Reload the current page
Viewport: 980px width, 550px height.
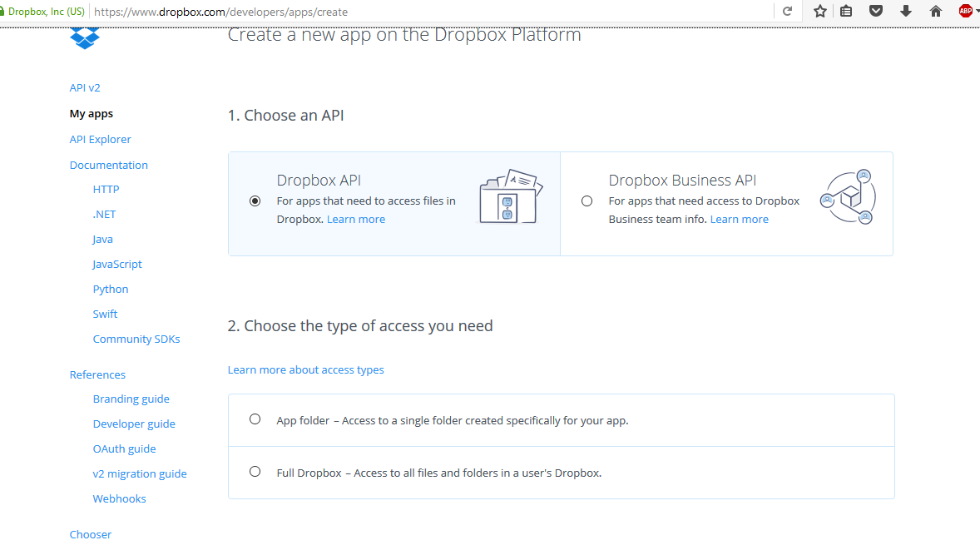click(x=787, y=12)
